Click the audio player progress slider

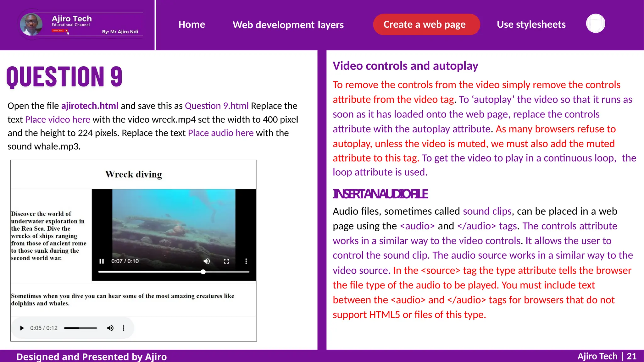(x=80, y=328)
